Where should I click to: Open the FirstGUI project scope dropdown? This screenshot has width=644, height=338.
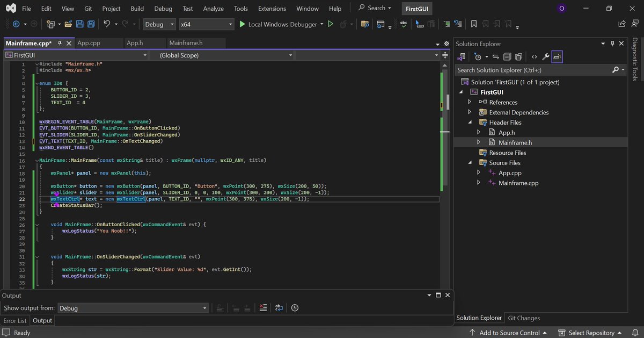tap(76, 55)
